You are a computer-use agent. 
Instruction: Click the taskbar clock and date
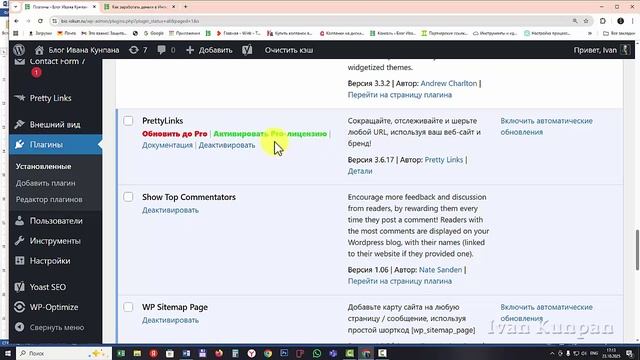point(611,353)
